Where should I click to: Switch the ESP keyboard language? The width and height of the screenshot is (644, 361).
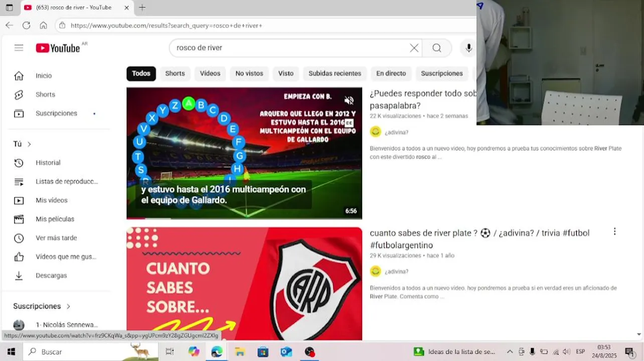point(580,352)
